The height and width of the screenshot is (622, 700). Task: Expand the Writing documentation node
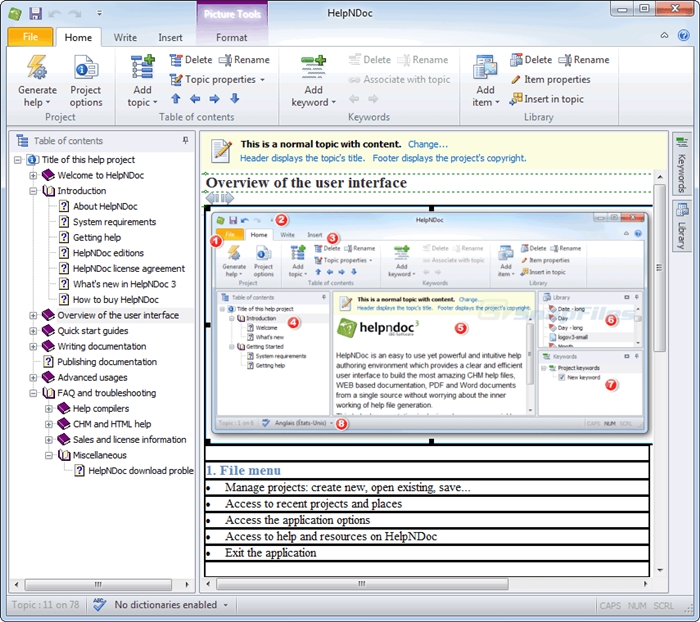coord(33,346)
